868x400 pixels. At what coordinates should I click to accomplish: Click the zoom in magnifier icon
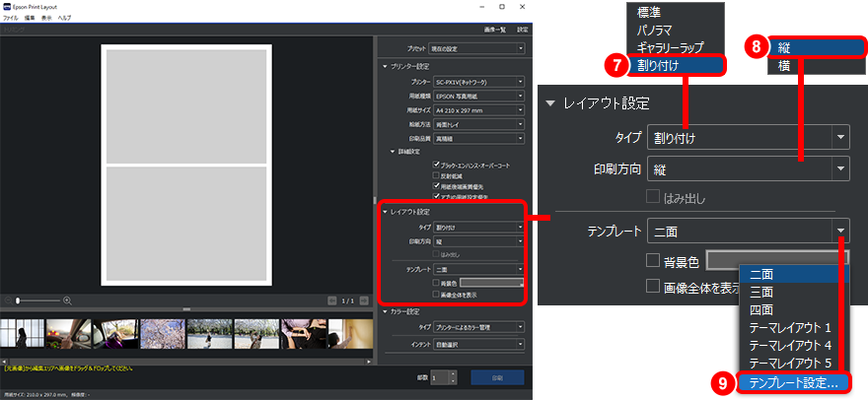(68, 300)
